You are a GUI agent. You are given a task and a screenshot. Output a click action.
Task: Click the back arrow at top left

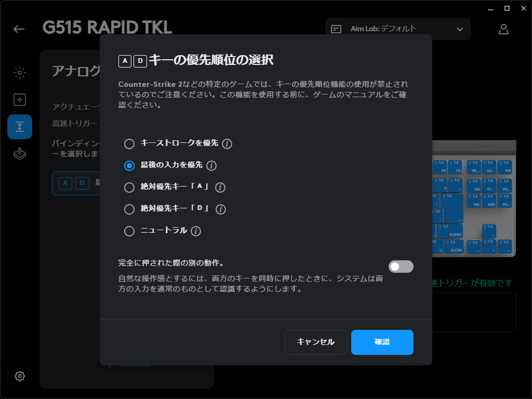pos(19,29)
